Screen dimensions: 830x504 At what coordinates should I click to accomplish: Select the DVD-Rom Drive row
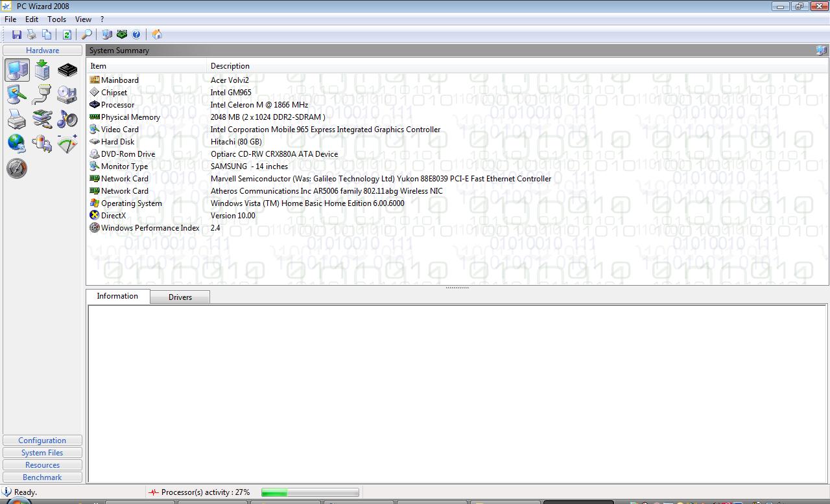457,154
